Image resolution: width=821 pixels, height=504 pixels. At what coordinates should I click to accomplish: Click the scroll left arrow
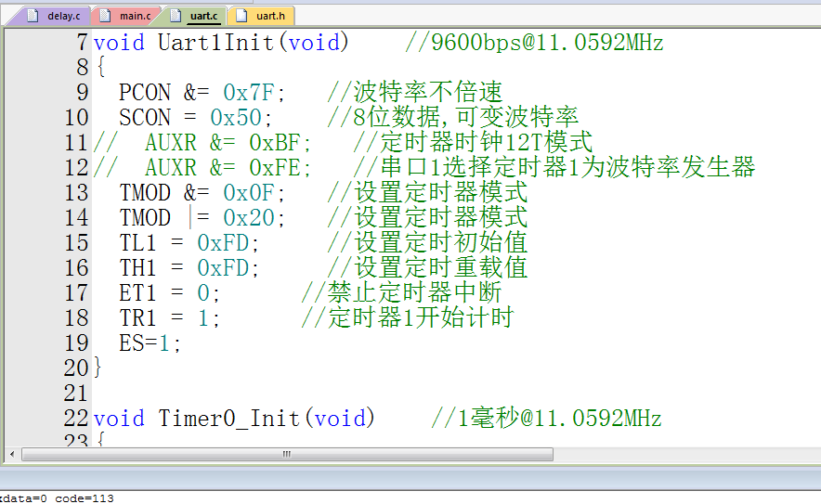click(x=12, y=454)
